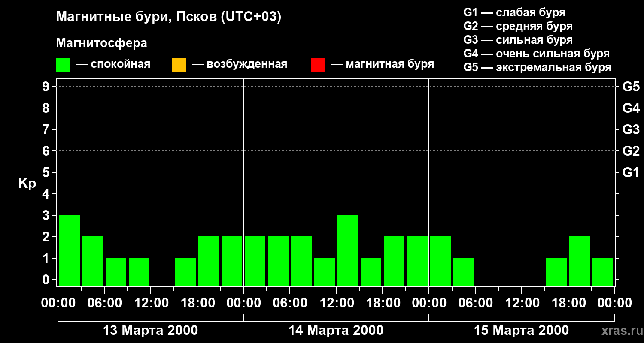Click the "00:00" label starting 15 Марта
Viewport: 644px width, 343px height.
pos(429,303)
